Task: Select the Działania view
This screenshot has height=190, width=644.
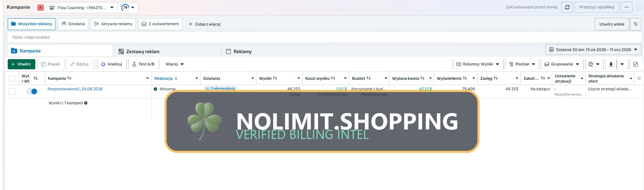Action: tap(73, 24)
